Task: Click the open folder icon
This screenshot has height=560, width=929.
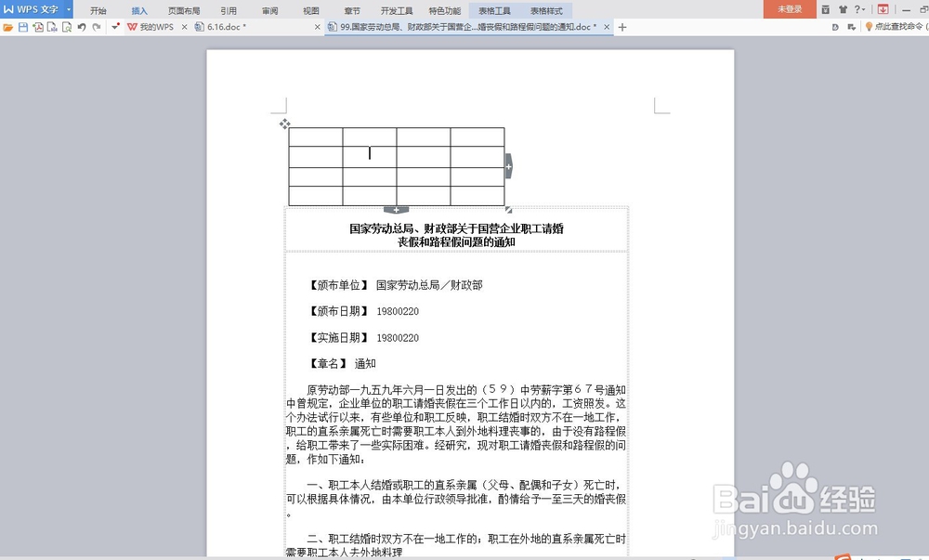Action: point(8,27)
